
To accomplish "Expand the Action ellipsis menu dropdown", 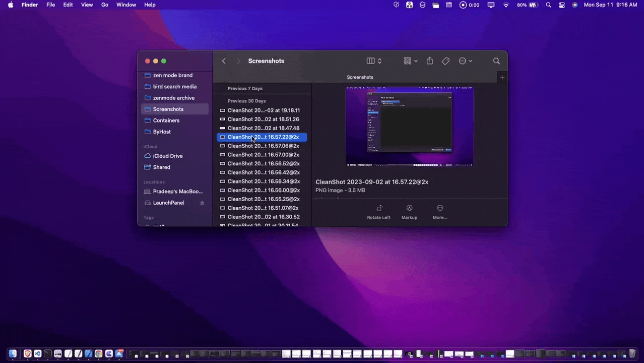I will pyautogui.click(x=465, y=61).
